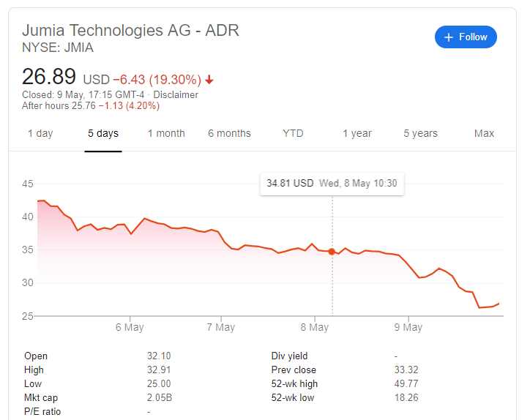Show the 1 month chart range
This screenshot has height=420, width=530.
166,133
